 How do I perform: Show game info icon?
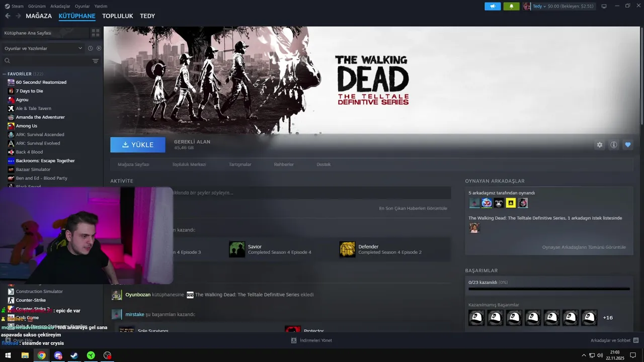click(x=614, y=145)
